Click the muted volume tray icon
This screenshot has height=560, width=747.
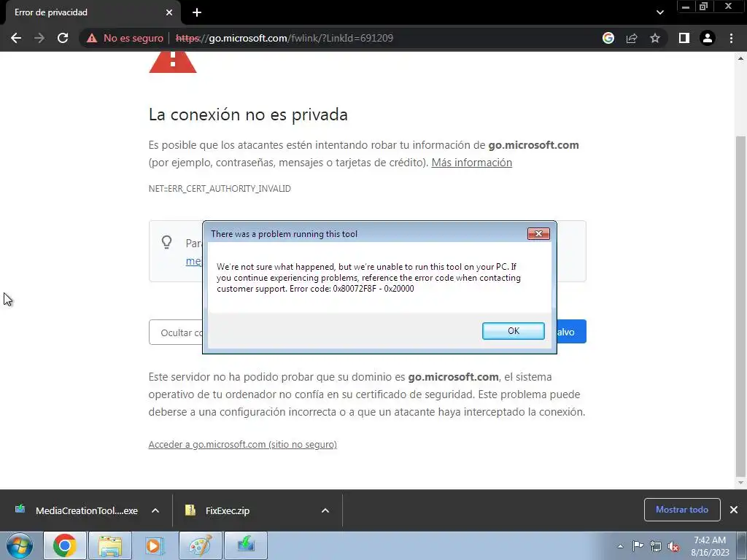click(x=673, y=547)
